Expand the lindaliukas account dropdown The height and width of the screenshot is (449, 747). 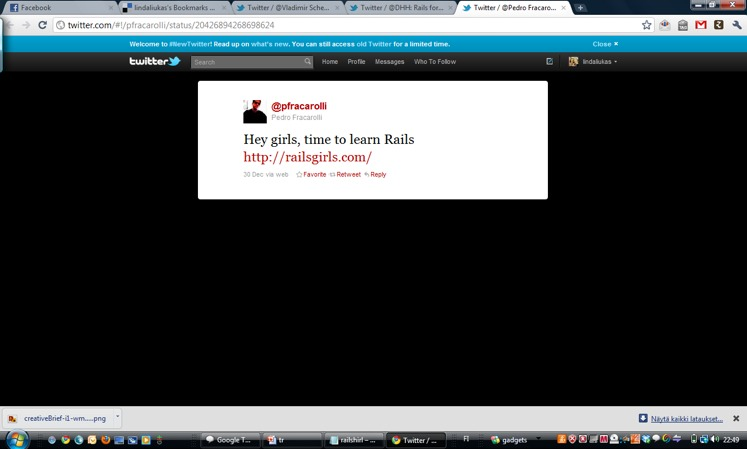click(616, 62)
